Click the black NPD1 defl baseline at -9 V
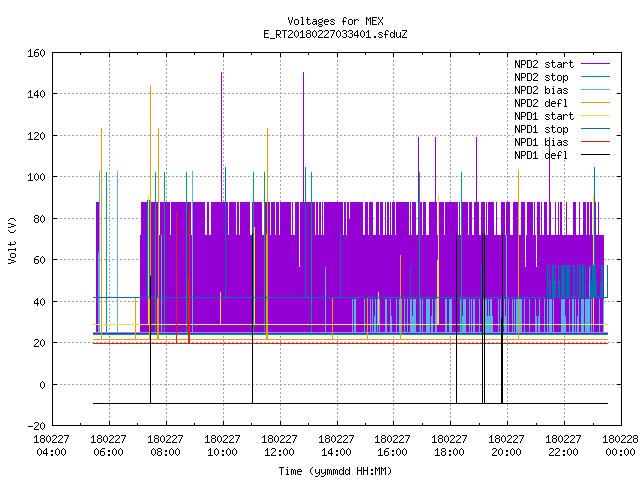 350,404
